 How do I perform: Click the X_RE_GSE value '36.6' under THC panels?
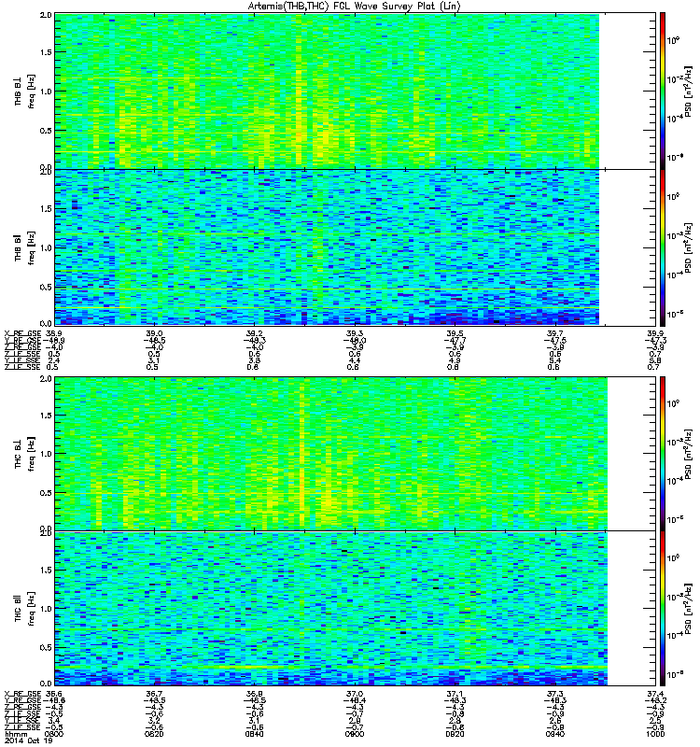[54, 694]
